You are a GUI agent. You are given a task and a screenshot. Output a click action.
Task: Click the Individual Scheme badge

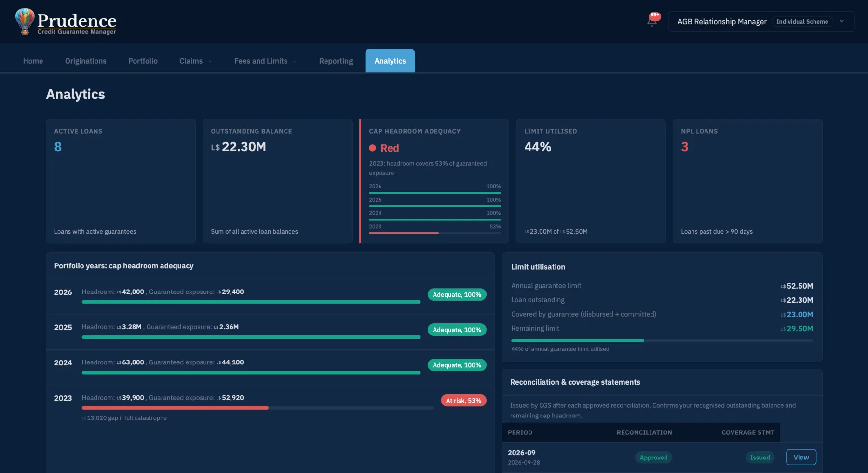click(x=802, y=22)
